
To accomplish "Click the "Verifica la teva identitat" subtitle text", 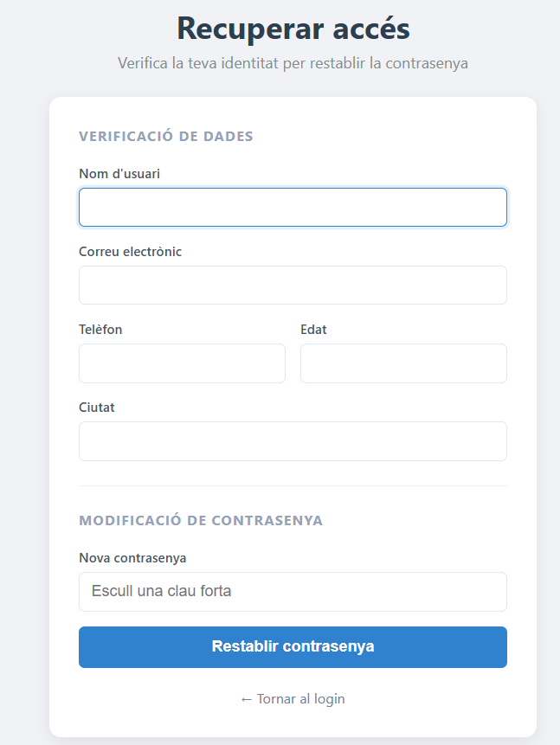I will 293,63.
